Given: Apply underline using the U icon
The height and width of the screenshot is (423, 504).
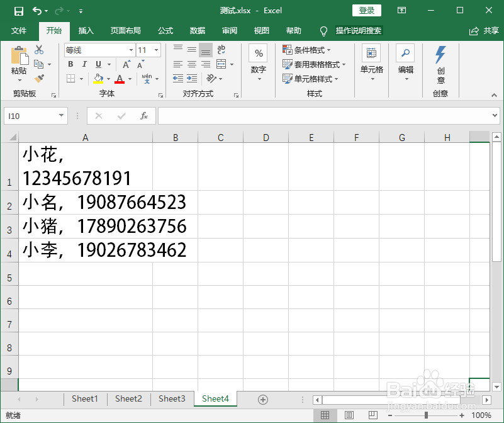Looking at the screenshot, I should click(x=97, y=64).
